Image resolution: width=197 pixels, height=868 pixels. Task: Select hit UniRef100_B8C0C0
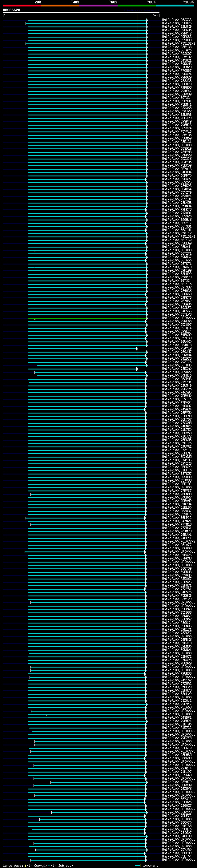click(x=177, y=822)
